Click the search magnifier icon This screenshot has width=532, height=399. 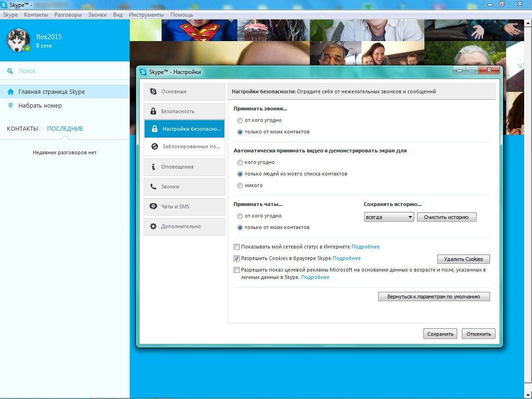[x=11, y=71]
